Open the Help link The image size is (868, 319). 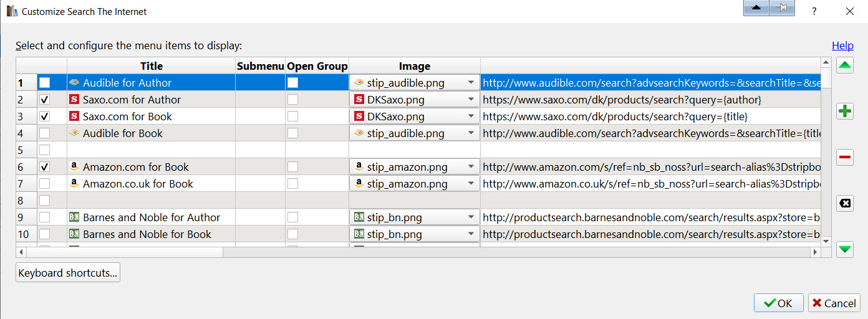tap(842, 45)
